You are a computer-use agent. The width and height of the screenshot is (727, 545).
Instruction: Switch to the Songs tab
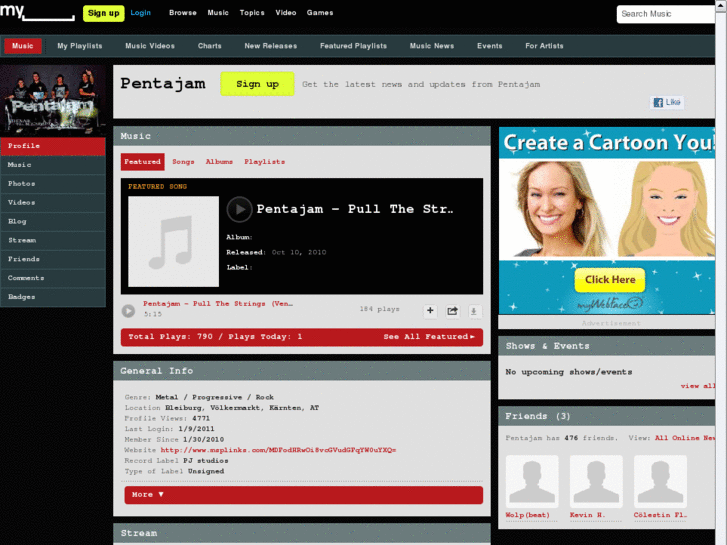click(183, 162)
